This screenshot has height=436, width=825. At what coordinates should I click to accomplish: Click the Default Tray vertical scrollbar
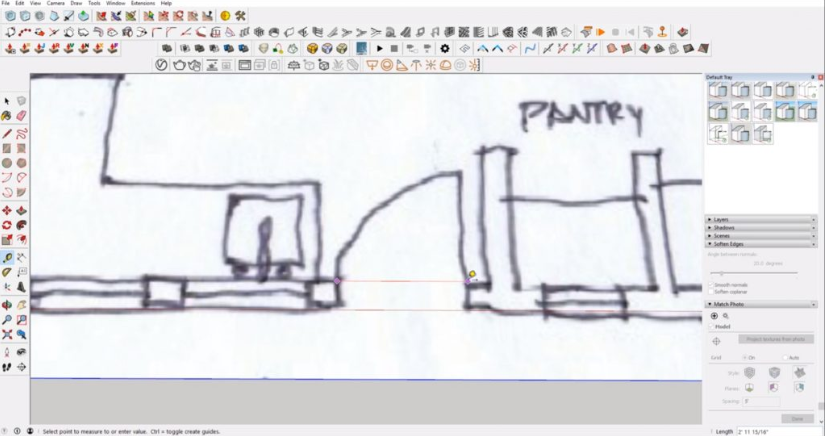tap(821, 252)
